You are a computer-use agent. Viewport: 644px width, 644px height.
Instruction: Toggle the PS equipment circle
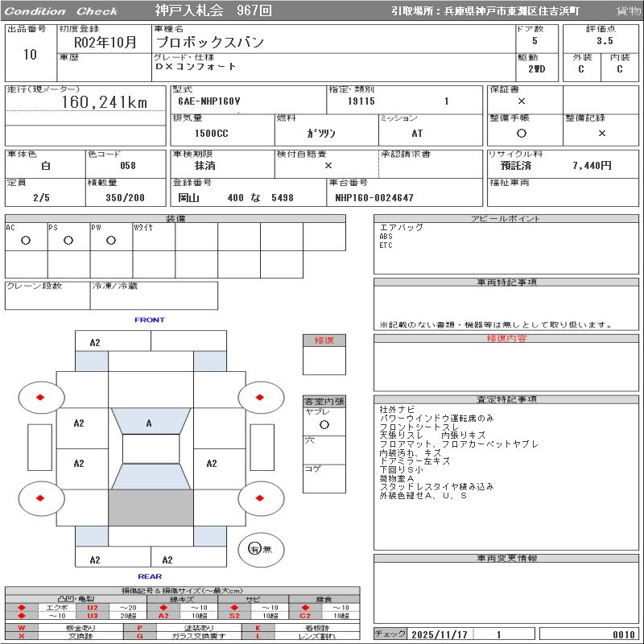pyautogui.click(x=68, y=240)
